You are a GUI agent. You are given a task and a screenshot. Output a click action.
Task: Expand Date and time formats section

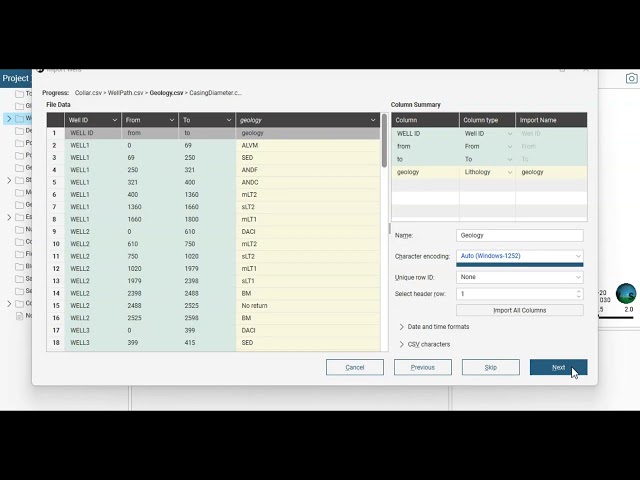[x=402, y=327]
